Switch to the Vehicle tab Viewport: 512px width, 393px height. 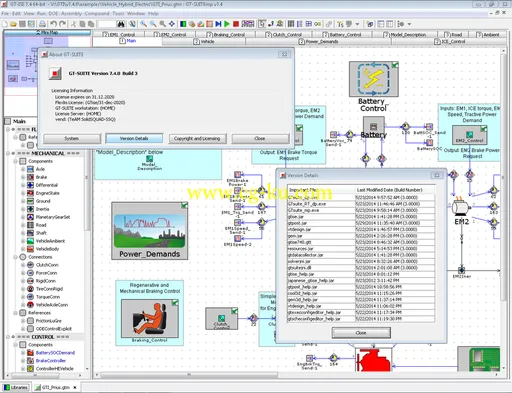(x=204, y=41)
